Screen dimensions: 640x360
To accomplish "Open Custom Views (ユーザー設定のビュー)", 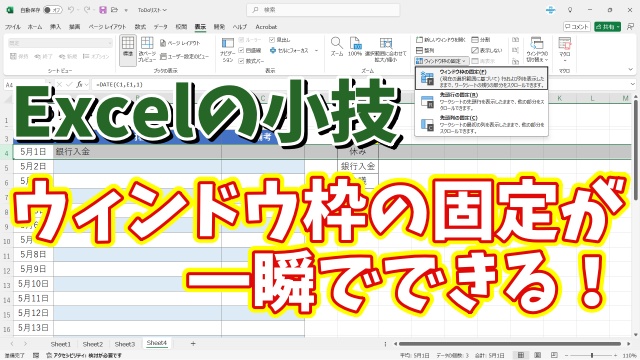I will click(184, 56).
